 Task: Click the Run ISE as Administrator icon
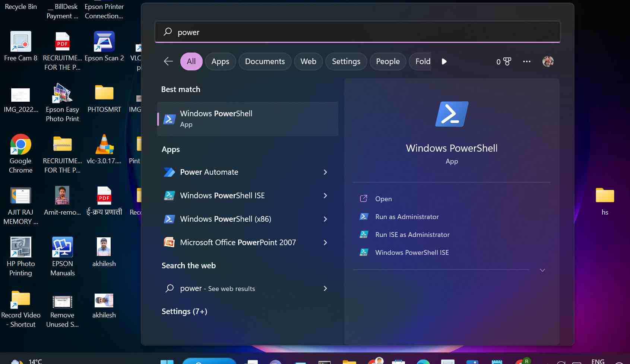364,234
